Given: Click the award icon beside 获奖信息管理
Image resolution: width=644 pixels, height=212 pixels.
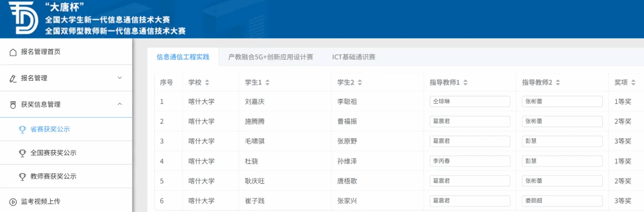Looking at the screenshot, I should pos(13,104).
